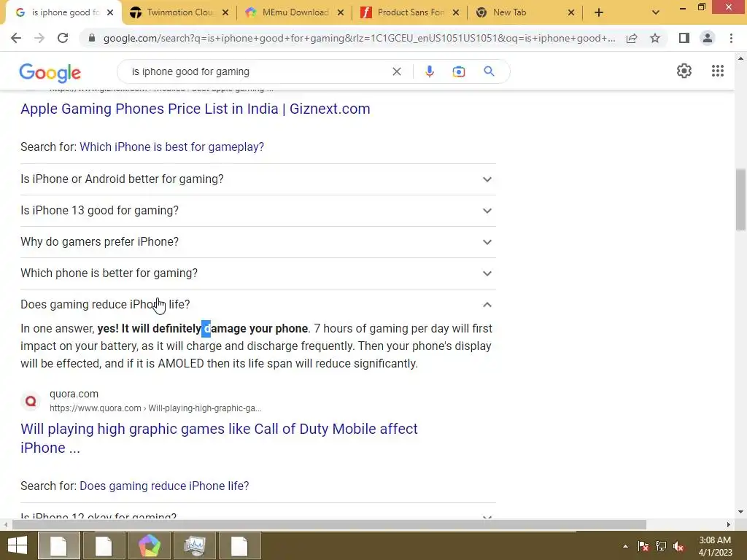The width and height of the screenshot is (747, 560).
Task: Expand 'Is iPhone or Android better for gaming?'
Action: [258, 179]
